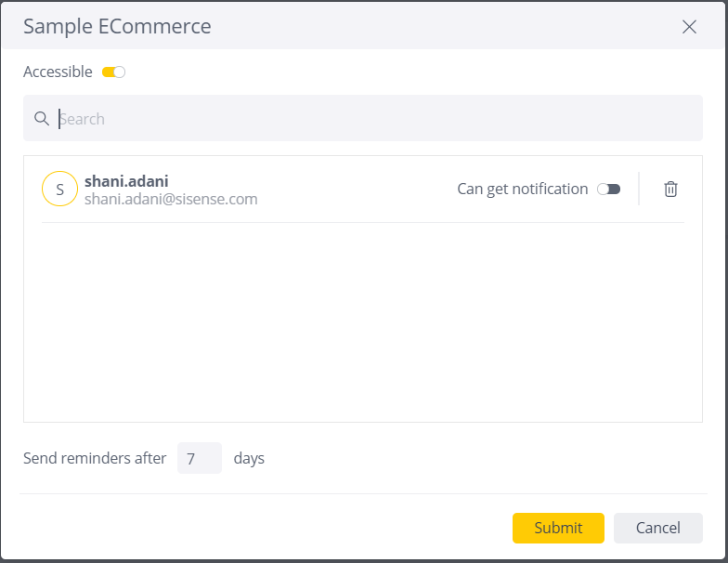Click the Sample ECommerce title text
Screen dimensions: 728x563
pyautogui.click(x=117, y=26)
